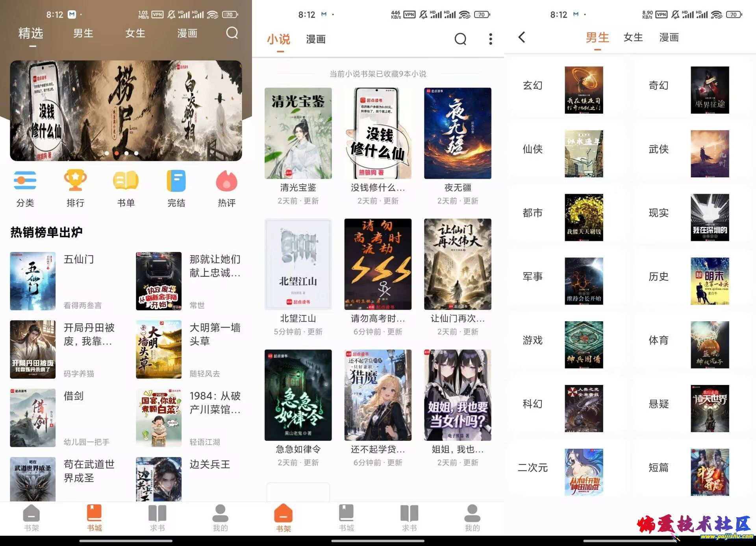Select 我的 in left screen bottom bar
Image resolution: width=756 pixels, height=546 pixels.
220,518
